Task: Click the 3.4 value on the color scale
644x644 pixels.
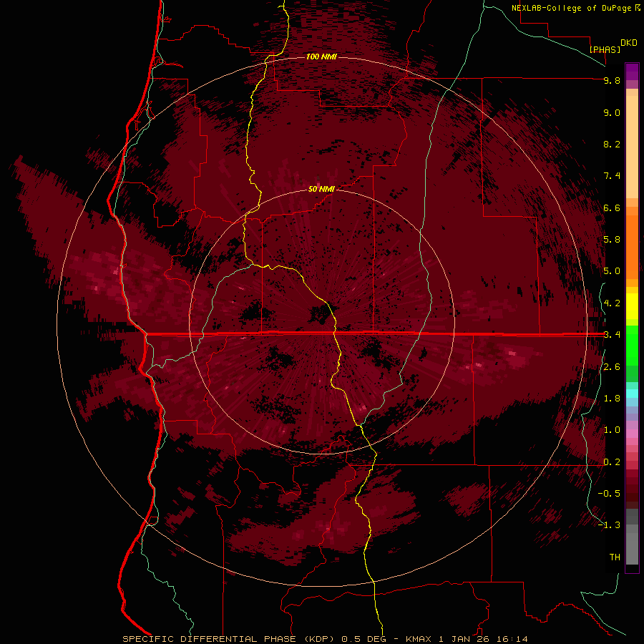Action: tap(612, 335)
